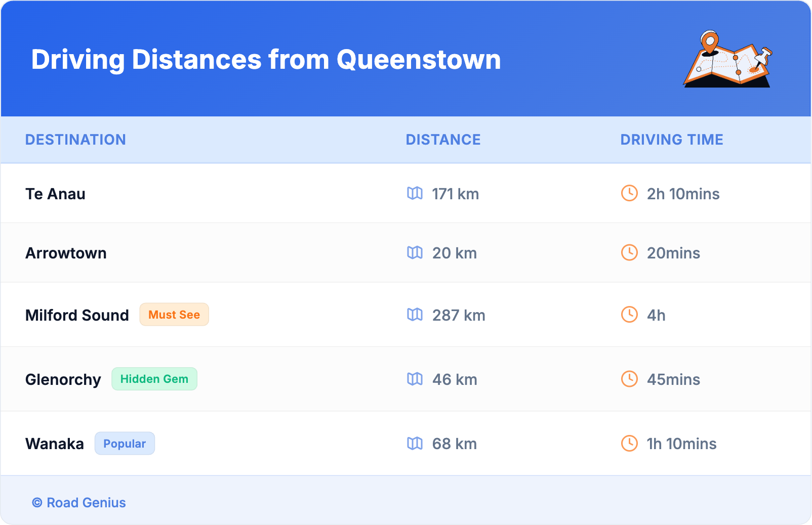
Task: Click the clock icon beside 45mins
Action: click(x=629, y=379)
